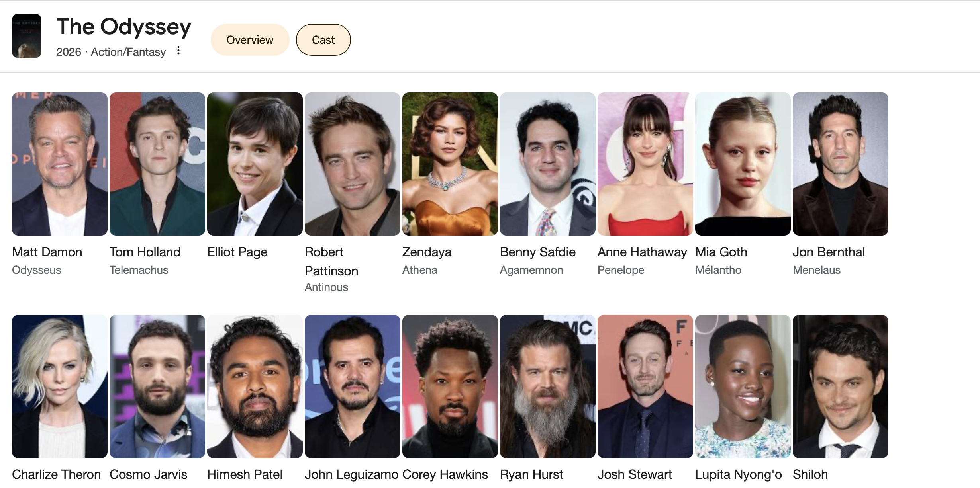Open the Elliot Page name link

(237, 252)
